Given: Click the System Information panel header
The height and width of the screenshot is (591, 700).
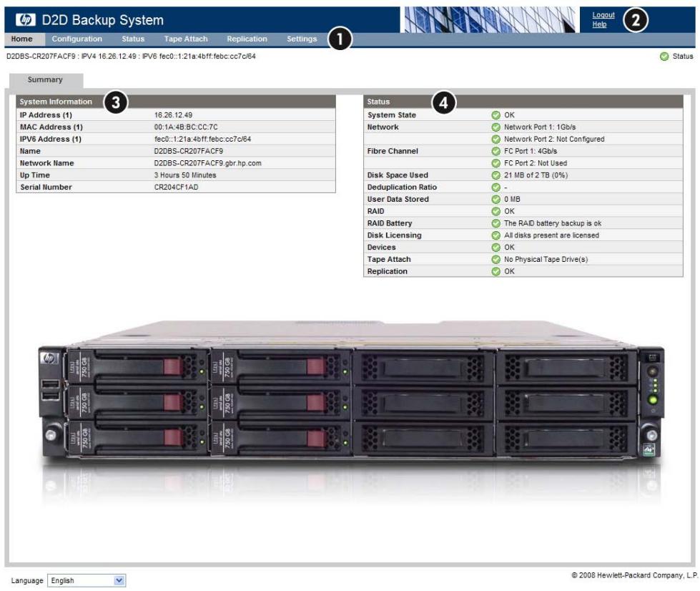Looking at the screenshot, I should pos(175,102).
